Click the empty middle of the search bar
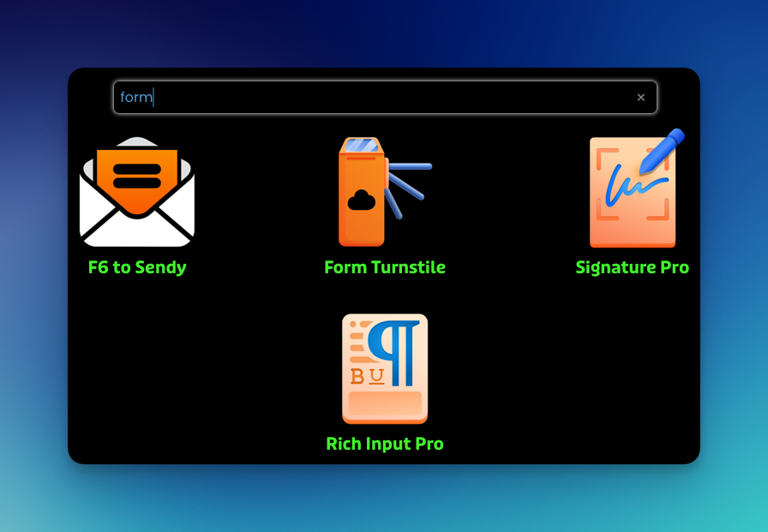The image size is (768, 532). (x=386, y=98)
